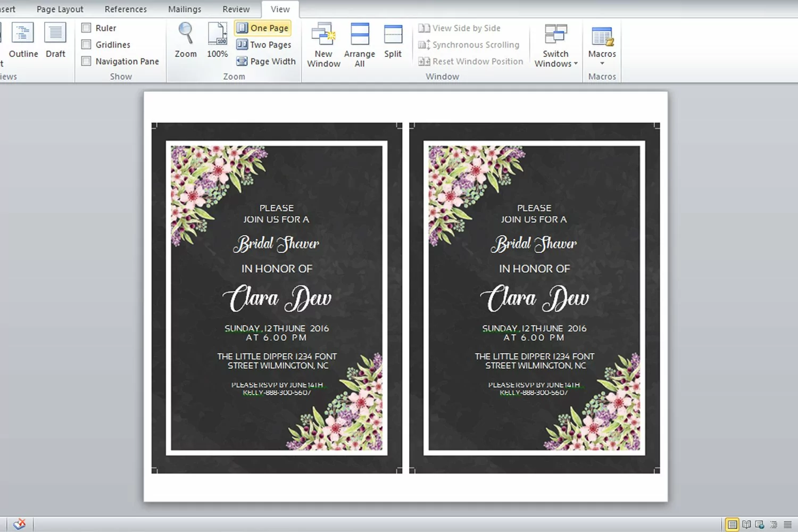
Task: Click Arrange All windows
Action: [x=360, y=45]
